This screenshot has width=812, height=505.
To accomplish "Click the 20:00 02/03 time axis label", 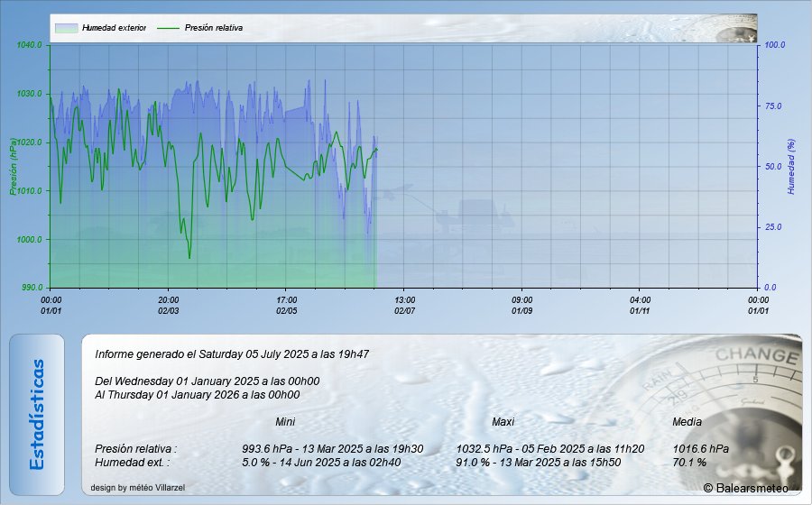I will pyautogui.click(x=169, y=306).
